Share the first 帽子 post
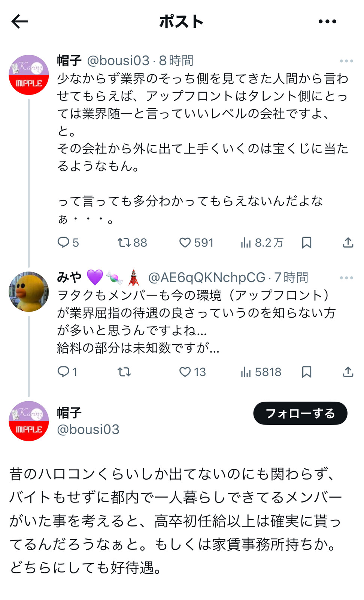Image resolution: width=364 pixels, height=600 pixels. (348, 243)
